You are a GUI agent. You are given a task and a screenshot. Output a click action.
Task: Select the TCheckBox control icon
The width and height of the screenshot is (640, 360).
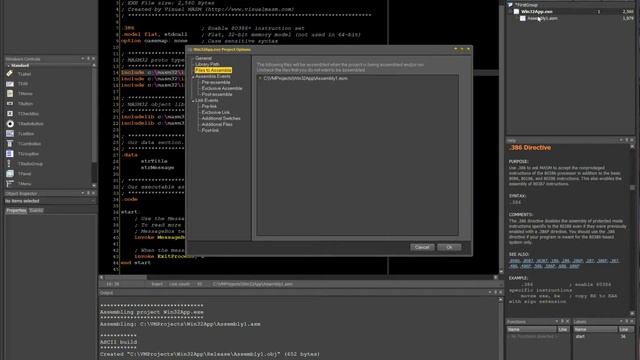click(x=10, y=113)
